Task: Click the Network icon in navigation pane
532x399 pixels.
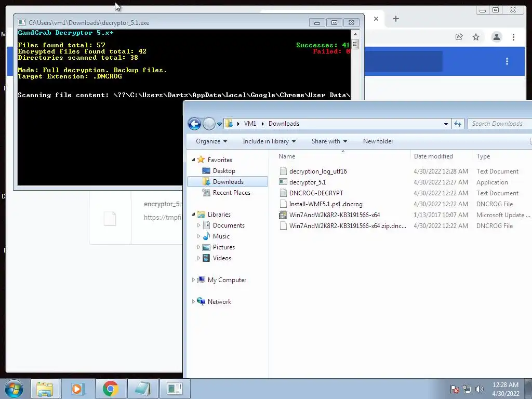Action: pyautogui.click(x=201, y=301)
